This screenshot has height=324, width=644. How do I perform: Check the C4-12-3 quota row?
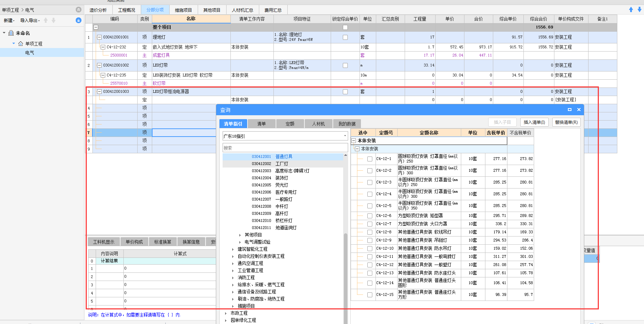point(370,182)
